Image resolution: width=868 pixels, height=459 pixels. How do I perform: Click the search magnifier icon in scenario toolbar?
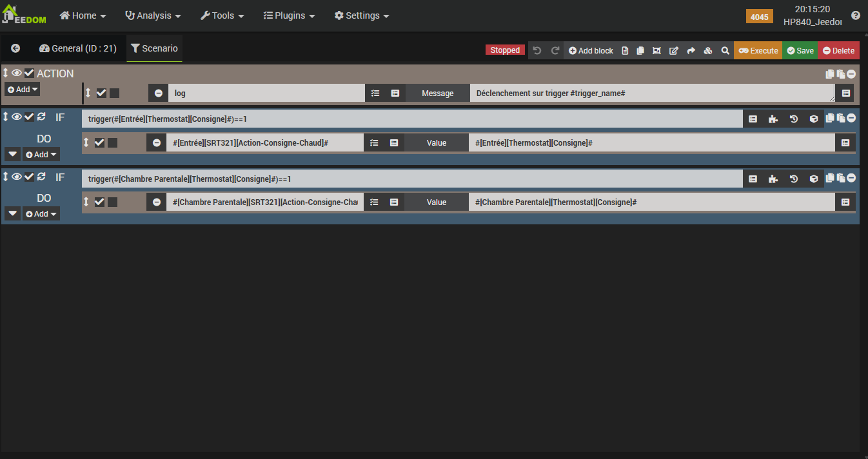pyautogui.click(x=725, y=51)
